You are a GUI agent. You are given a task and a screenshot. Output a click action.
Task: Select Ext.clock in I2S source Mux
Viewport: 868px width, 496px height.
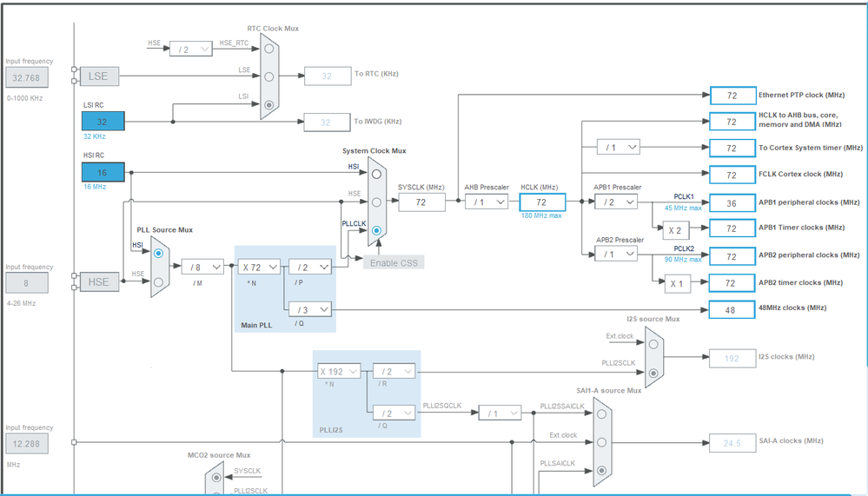point(653,344)
